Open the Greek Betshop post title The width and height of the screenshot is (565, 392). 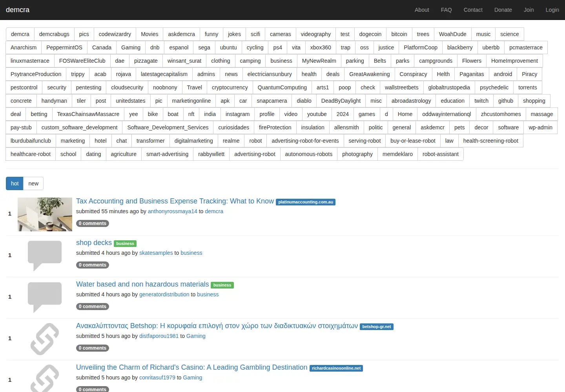217,326
